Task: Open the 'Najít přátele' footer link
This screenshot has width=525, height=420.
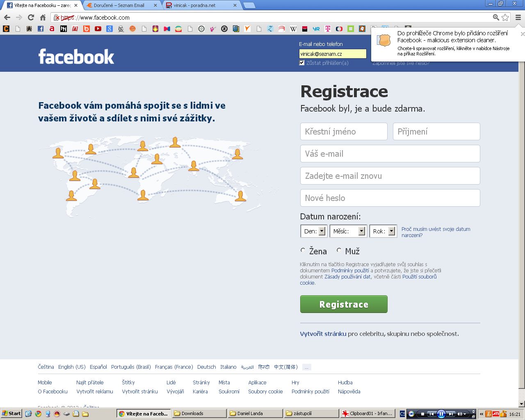Action: point(90,383)
